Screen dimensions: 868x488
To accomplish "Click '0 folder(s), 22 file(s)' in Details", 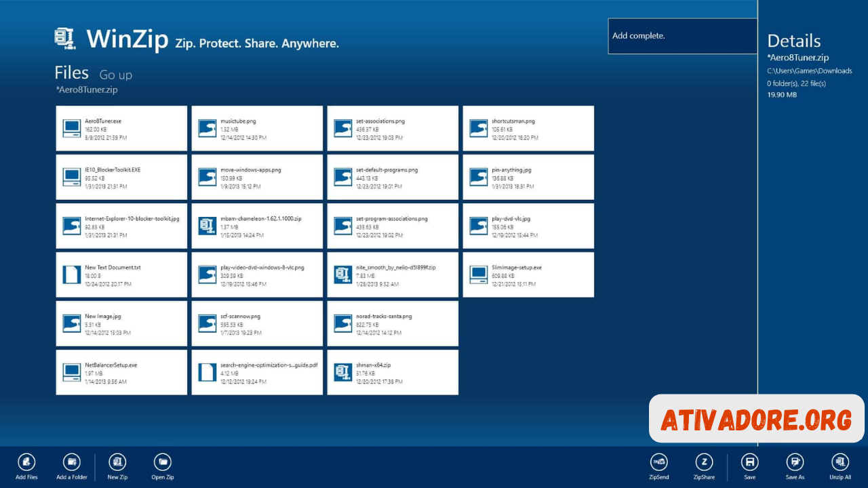I will pos(797,83).
